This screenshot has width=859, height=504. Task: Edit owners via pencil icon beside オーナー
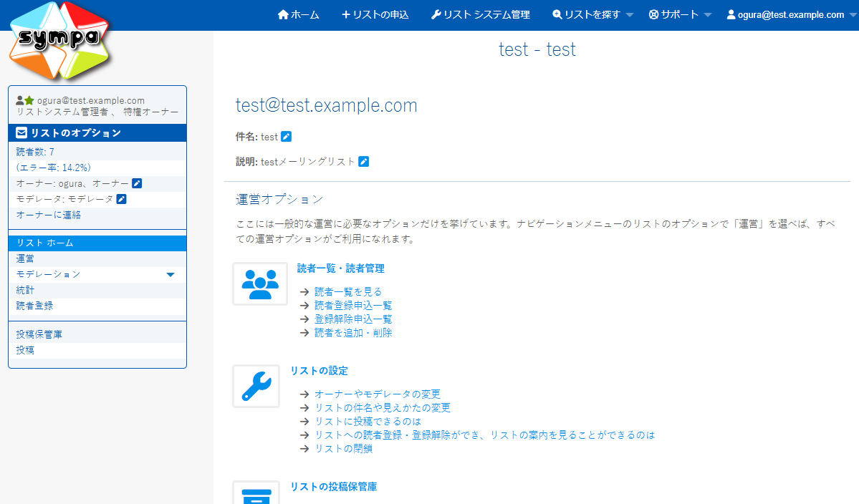tap(137, 183)
